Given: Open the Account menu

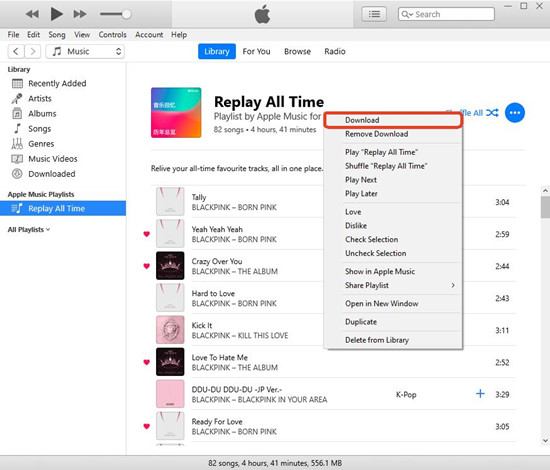Looking at the screenshot, I should click(x=149, y=35).
